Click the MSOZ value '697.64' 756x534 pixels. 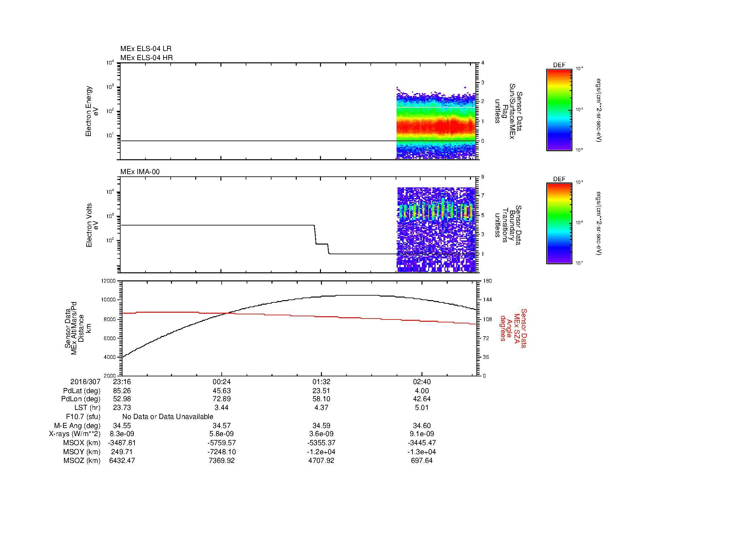tap(422, 461)
